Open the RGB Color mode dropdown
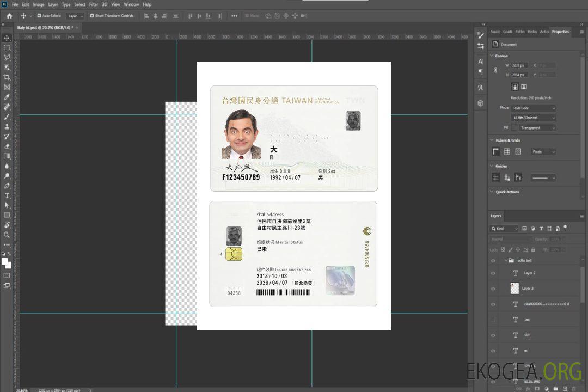Image resolution: width=588 pixels, height=392 pixels. pos(533,108)
